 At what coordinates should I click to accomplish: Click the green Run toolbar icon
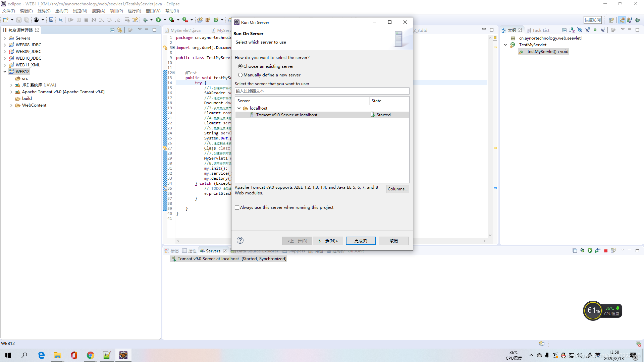tap(158, 20)
